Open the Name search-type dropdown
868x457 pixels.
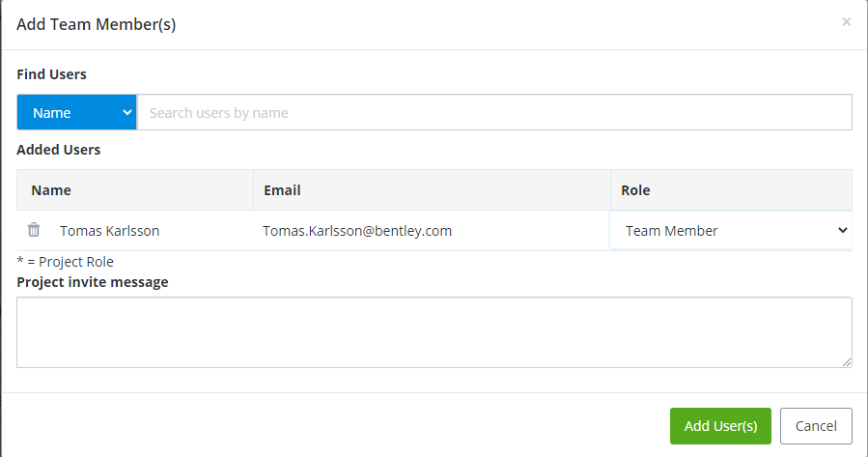tap(77, 112)
